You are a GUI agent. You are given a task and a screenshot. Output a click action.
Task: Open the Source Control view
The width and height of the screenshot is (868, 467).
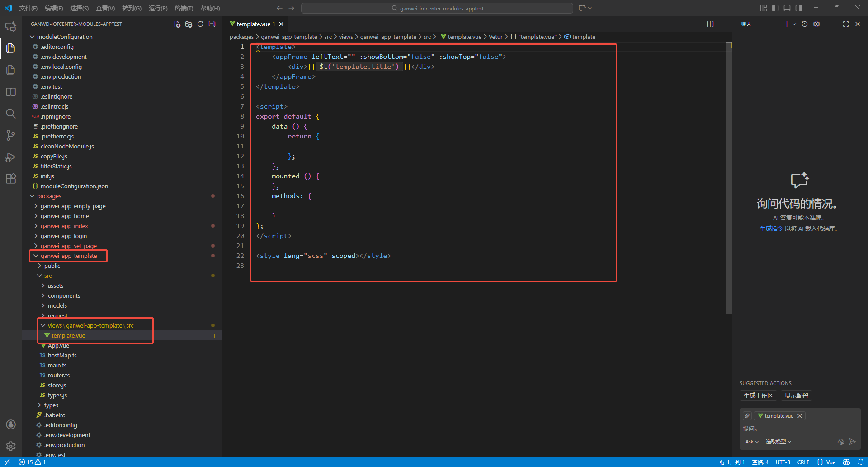tap(11, 135)
